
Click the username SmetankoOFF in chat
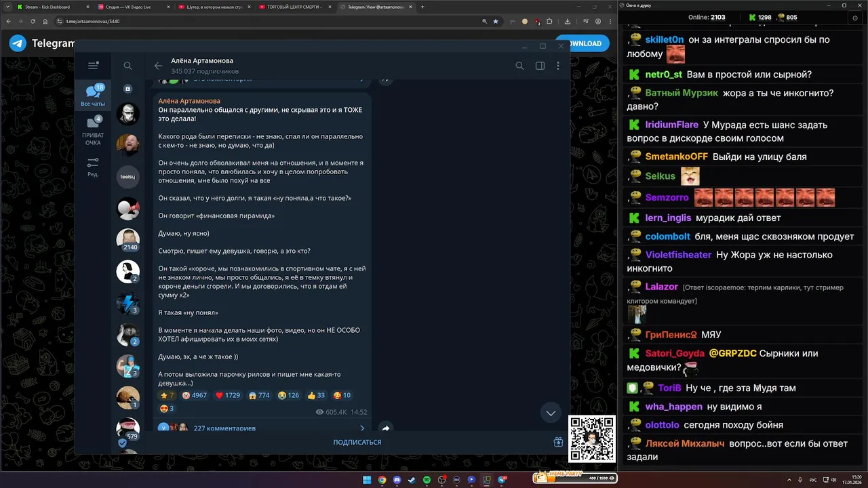[x=677, y=157]
